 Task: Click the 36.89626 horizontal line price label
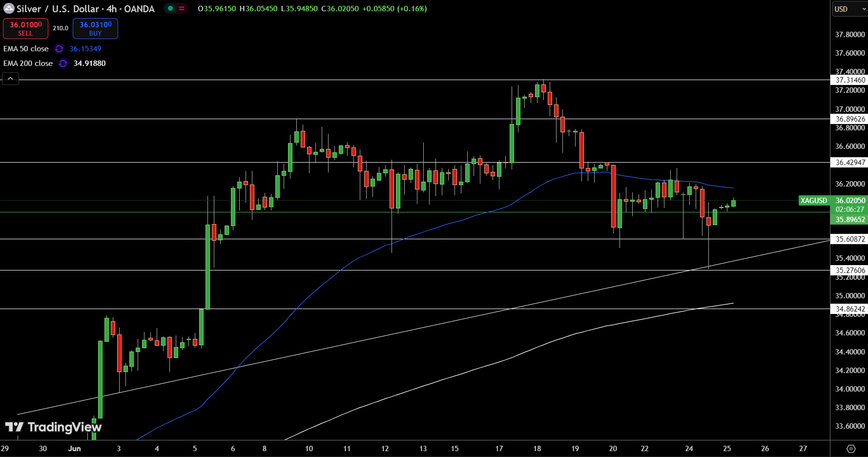point(850,119)
